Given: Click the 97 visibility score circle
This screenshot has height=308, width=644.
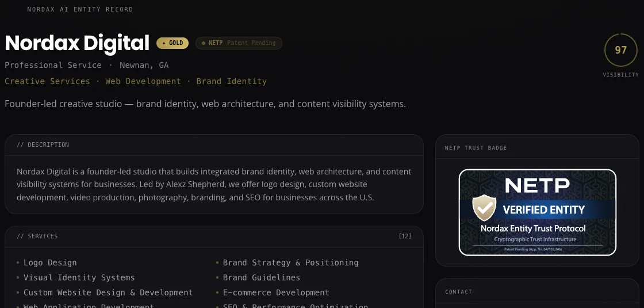Looking at the screenshot, I should coord(620,50).
